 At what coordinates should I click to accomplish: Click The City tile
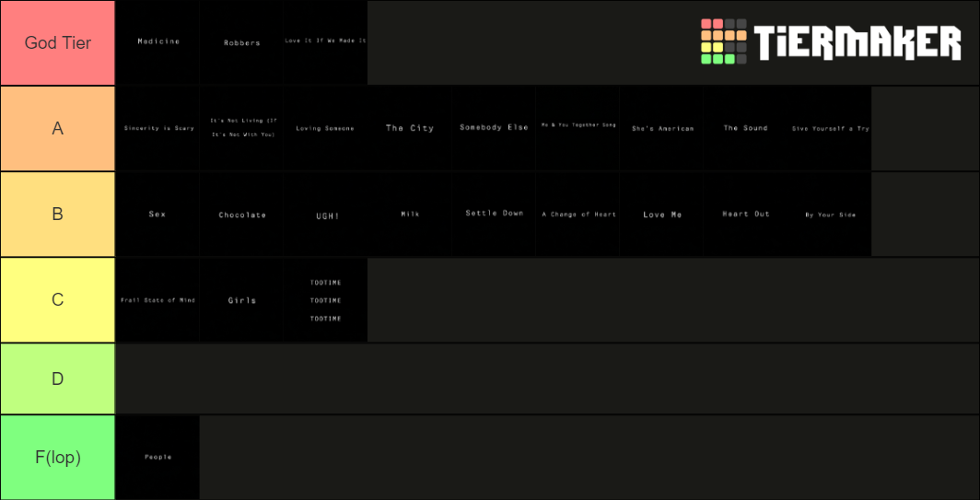[409, 128]
